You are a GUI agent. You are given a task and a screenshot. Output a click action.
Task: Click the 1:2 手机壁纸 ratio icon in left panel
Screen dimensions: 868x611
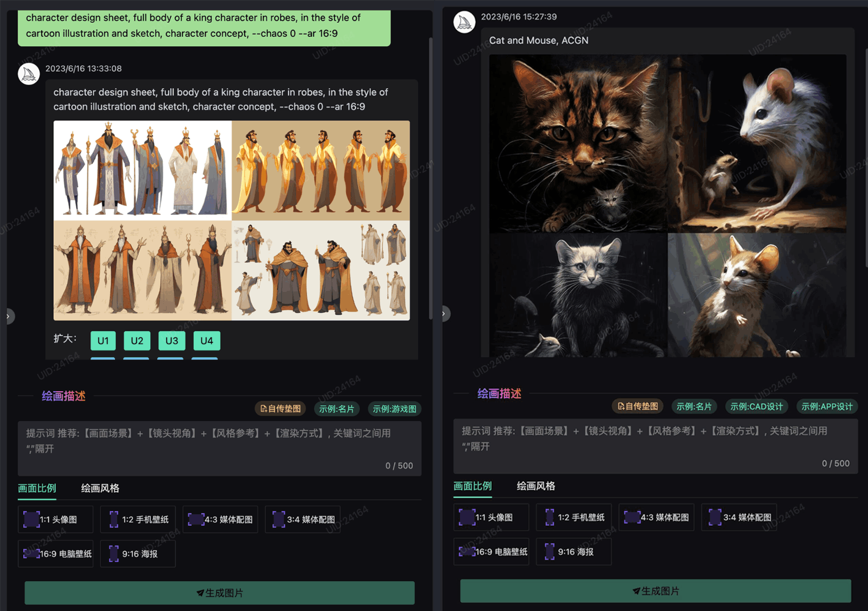point(113,519)
